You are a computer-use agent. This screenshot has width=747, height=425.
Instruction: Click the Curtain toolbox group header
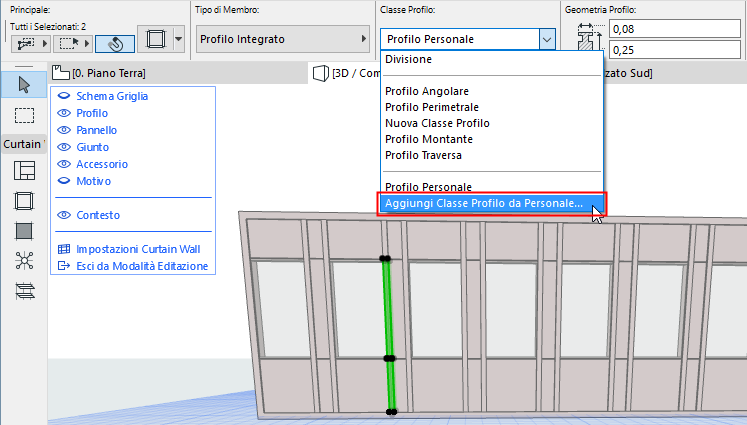point(24,144)
